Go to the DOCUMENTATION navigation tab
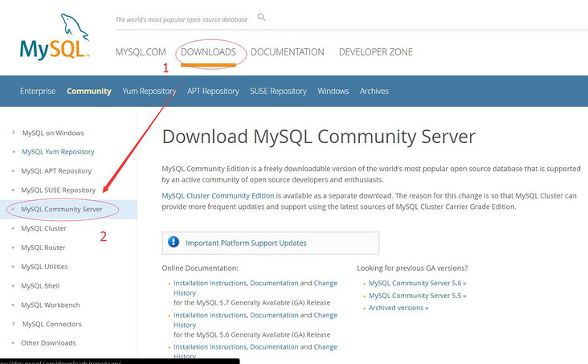This screenshot has height=364, width=588. point(288,51)
